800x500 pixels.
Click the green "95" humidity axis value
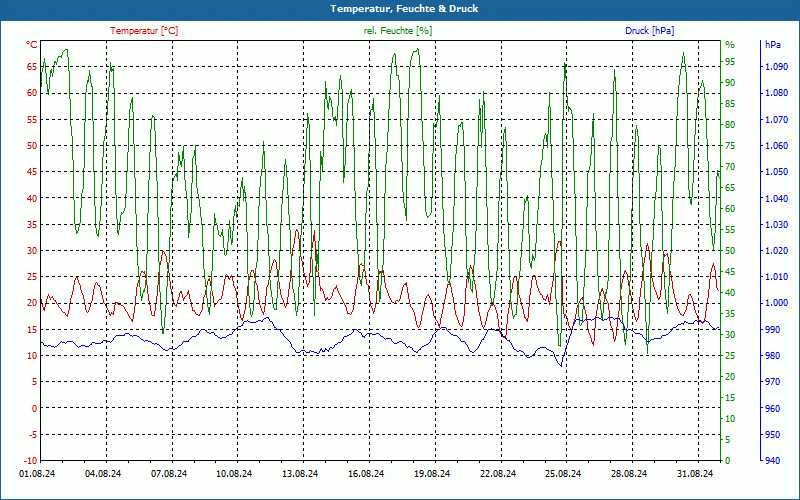tap(730, 62)
